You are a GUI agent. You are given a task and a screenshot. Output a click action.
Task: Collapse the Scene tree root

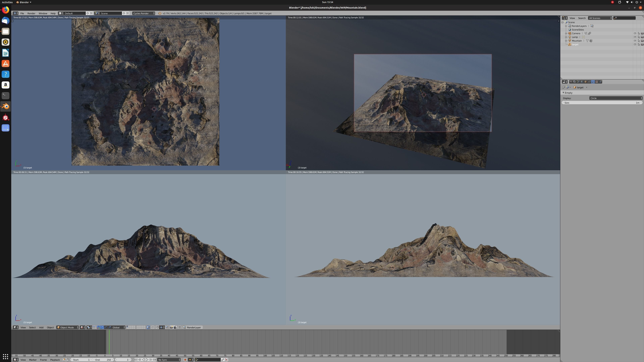562,22
